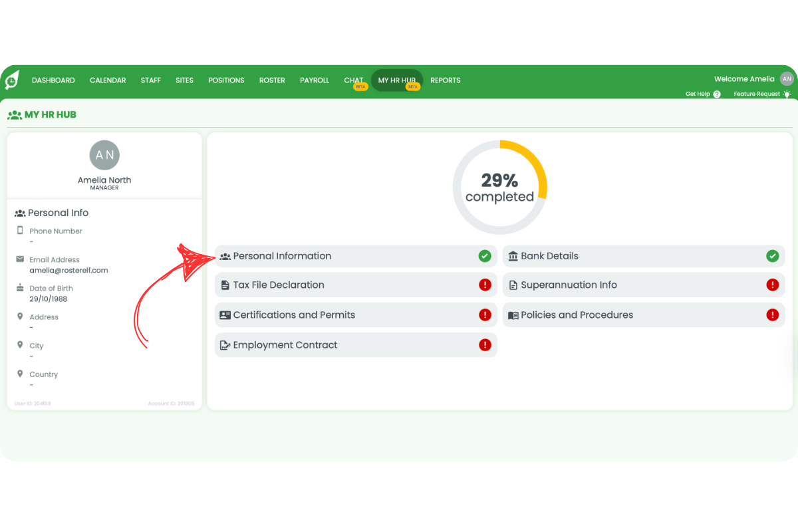Go to the Roster tab
The height and width of the screenshot is (532, 798).
coord(272,80)
